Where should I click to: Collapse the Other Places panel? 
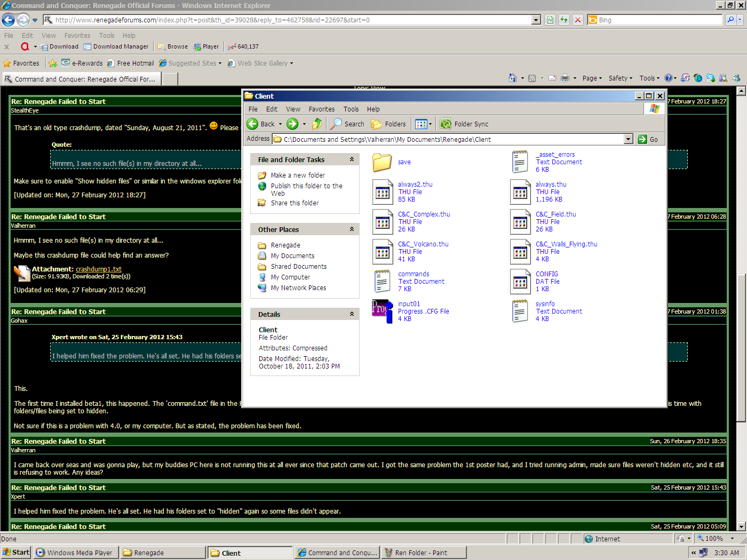(x=352, y=229)
